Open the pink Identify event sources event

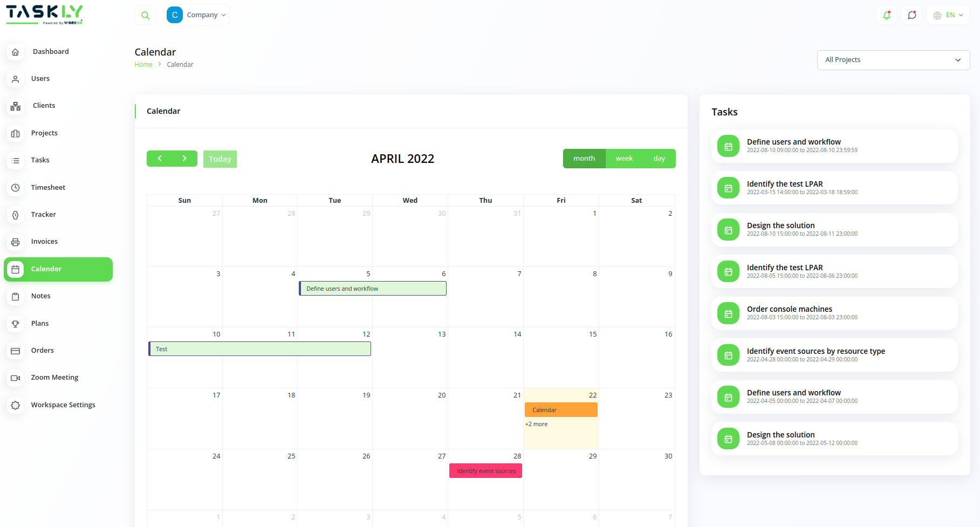(x=485, y=471)
